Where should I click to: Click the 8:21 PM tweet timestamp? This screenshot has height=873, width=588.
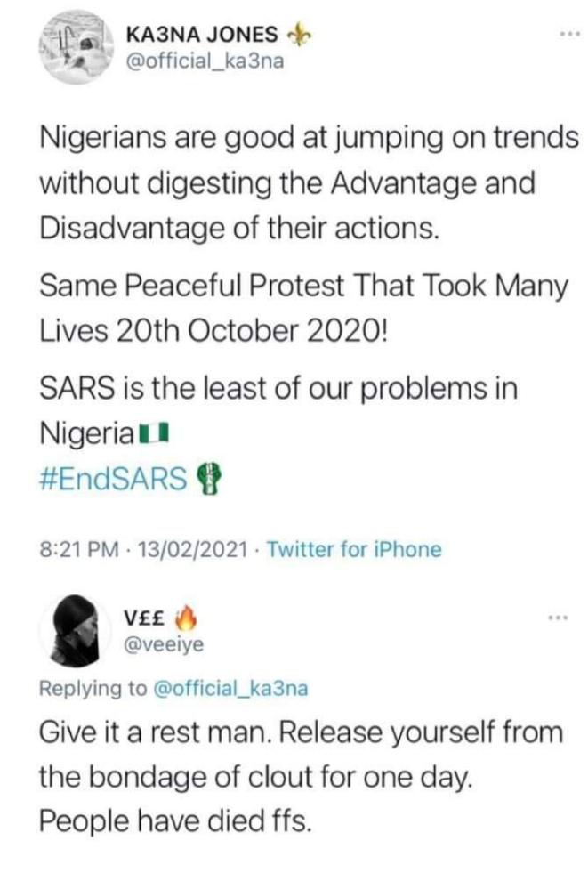point(79,549)
